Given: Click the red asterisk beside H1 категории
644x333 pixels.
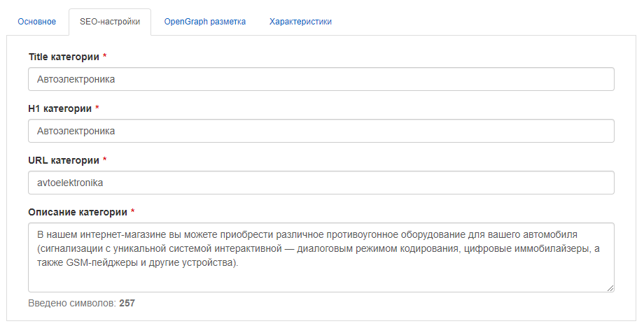Looking at the screenshot, I should click(x=97, y=108).
